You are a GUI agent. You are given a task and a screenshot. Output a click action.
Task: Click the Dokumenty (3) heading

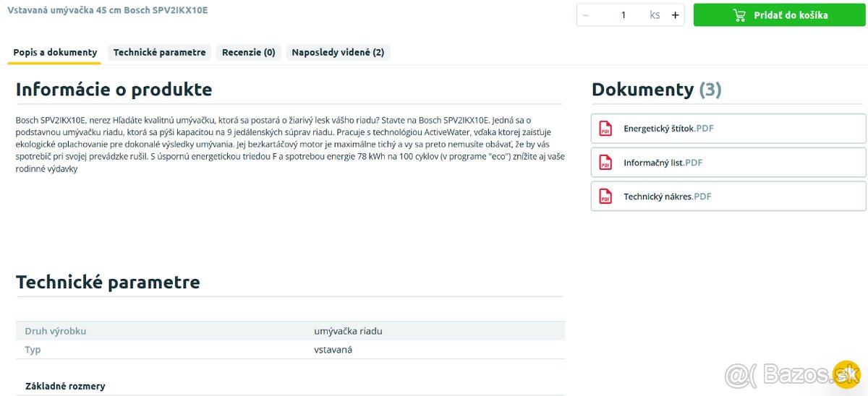657,90
